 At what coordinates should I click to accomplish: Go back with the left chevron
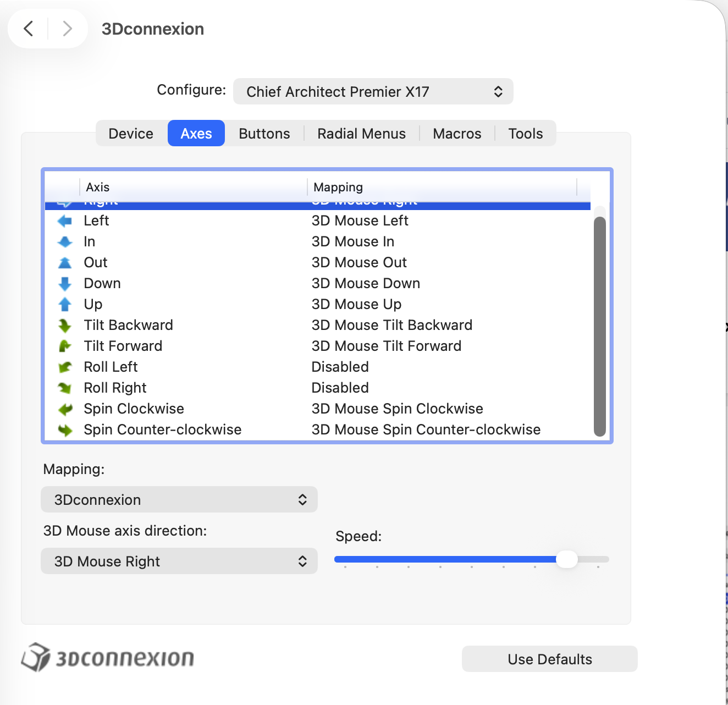[29, 28]
